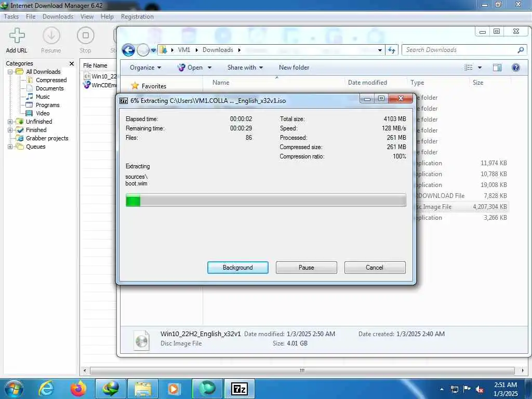The image size is (532, 399).
Task: Open the media player taskbar icon
Action: pos(175,389)
